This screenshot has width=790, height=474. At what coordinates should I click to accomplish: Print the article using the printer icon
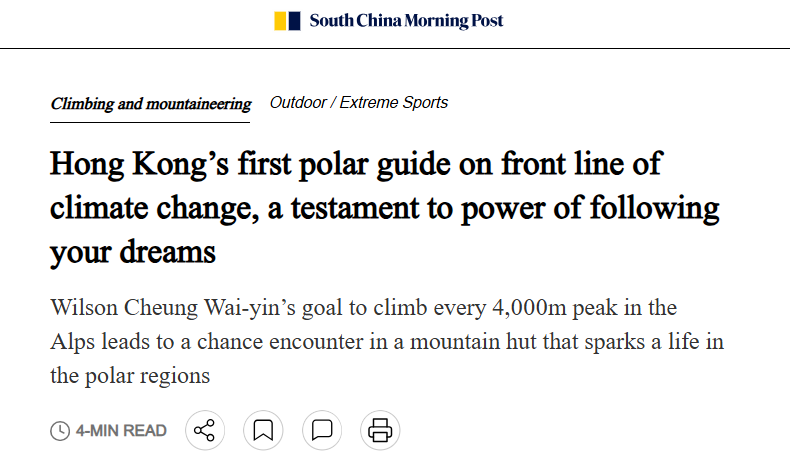(380, 431)
